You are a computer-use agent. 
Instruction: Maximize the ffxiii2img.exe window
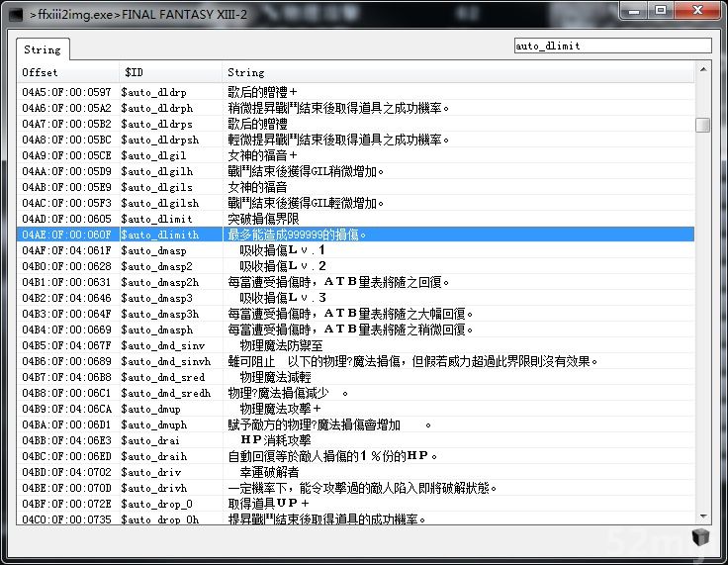661,11
